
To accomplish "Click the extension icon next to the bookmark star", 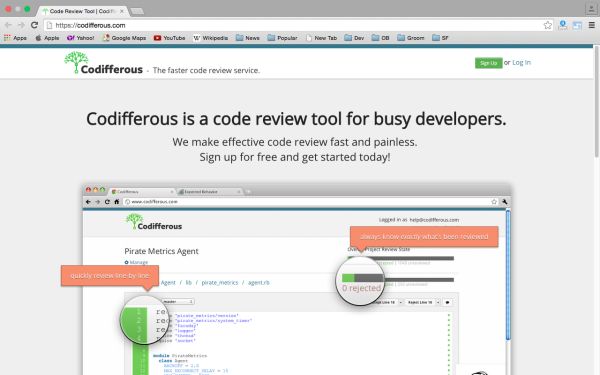I will click(x=562, y=25).
